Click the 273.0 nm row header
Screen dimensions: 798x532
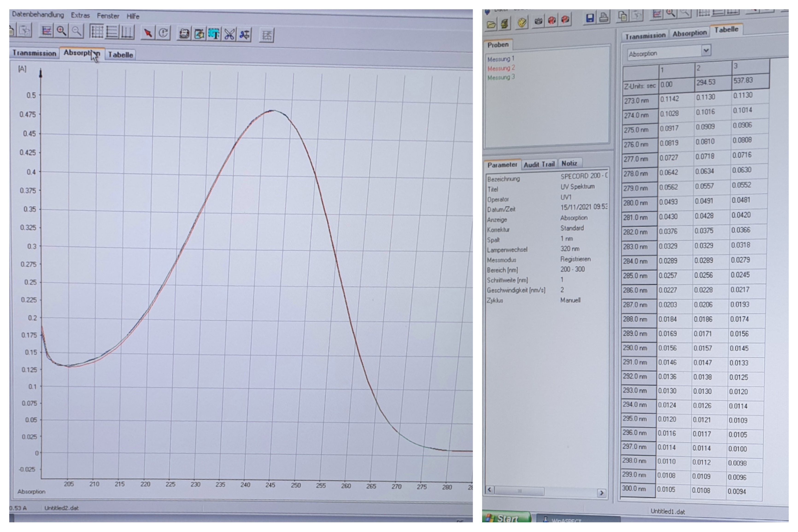click(640, 101)
